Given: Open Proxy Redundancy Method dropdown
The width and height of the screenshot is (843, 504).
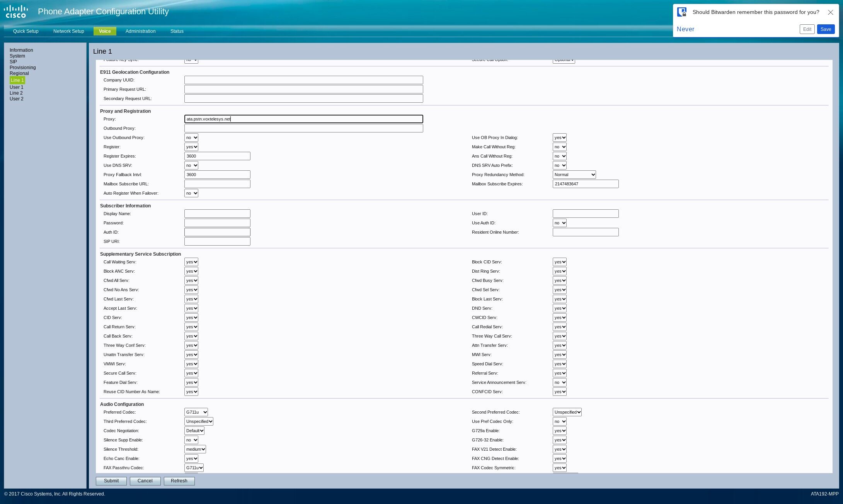Looking at the screenshot, I should 574,175.
